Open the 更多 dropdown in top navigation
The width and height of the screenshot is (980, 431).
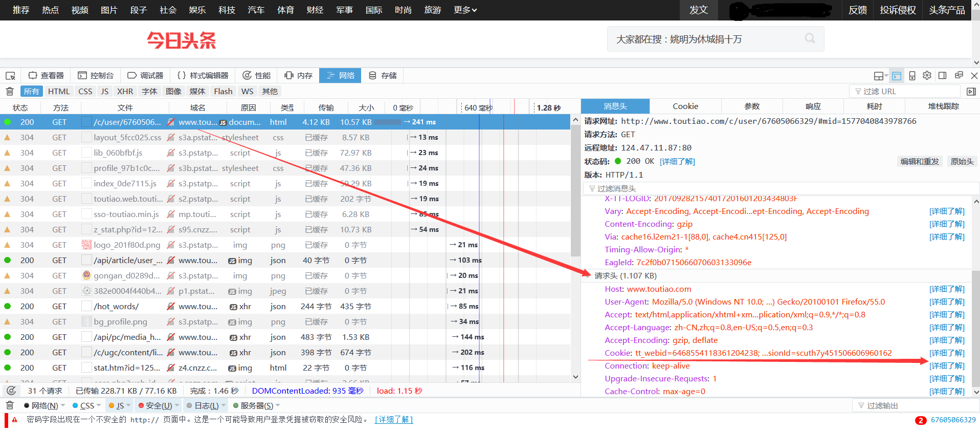pyautogui.click(x=465, y=10)
